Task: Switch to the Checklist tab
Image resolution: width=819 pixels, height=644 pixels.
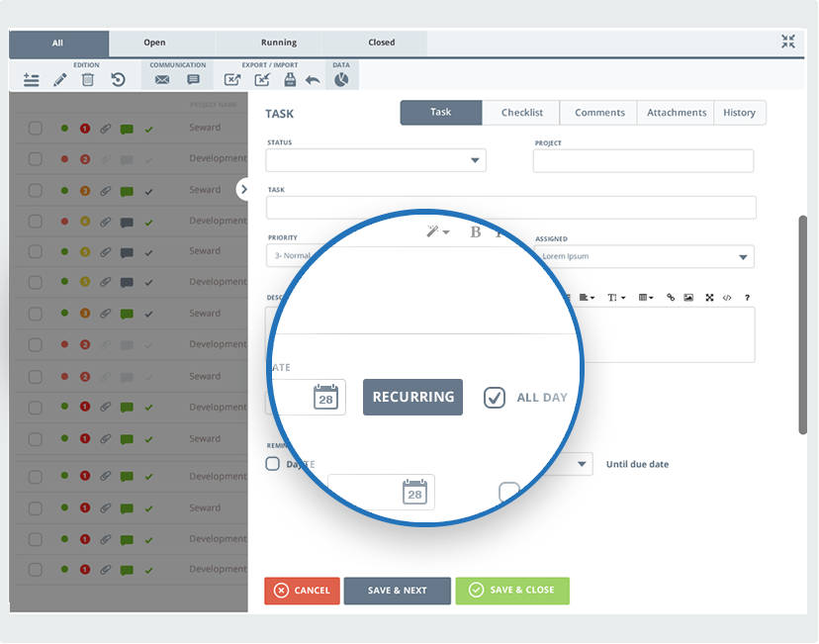Action: click(521, 113)
